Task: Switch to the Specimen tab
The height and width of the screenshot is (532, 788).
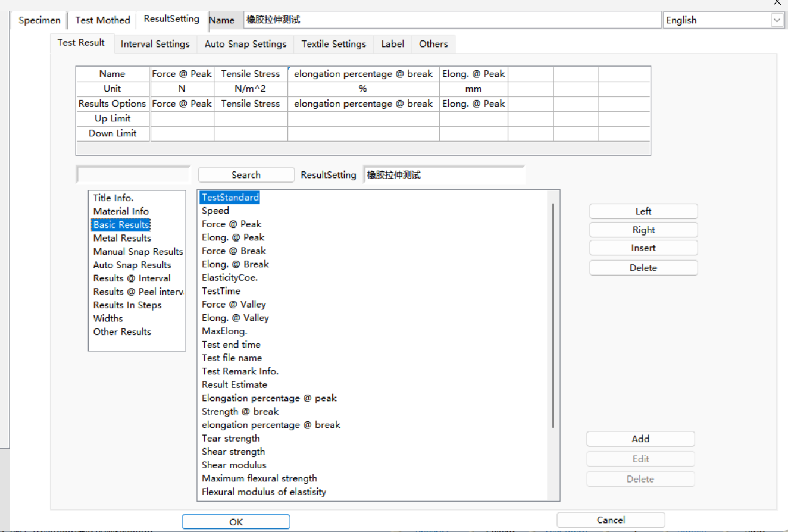Action: tap(39, 20)
